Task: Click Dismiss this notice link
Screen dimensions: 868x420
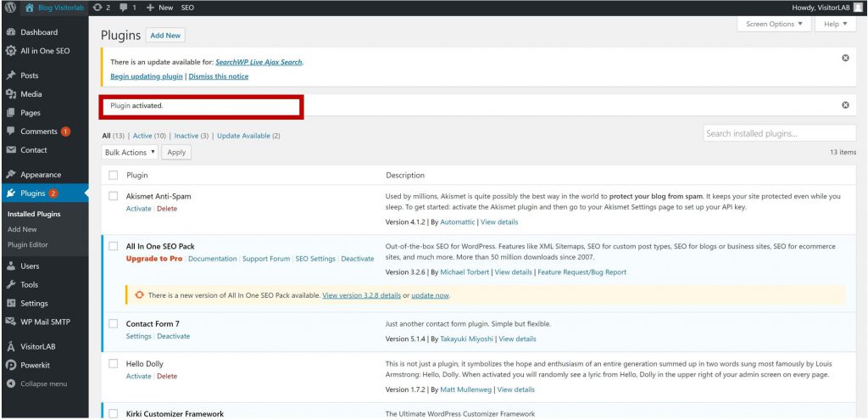Action: pyautogui.click(x=219, y=76)
